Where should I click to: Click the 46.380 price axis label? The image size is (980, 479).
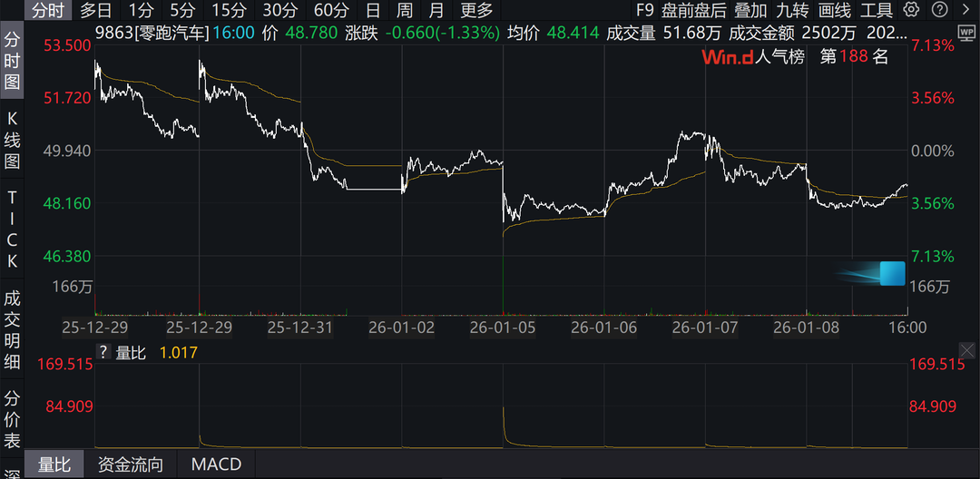pyautogui.click(x=66, y=256)
